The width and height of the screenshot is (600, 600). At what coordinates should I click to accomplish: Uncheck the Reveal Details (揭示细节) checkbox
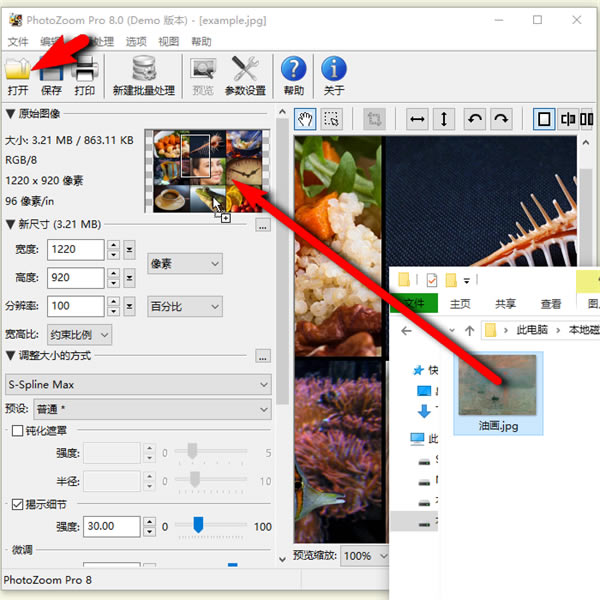click(x=17, y=504)
